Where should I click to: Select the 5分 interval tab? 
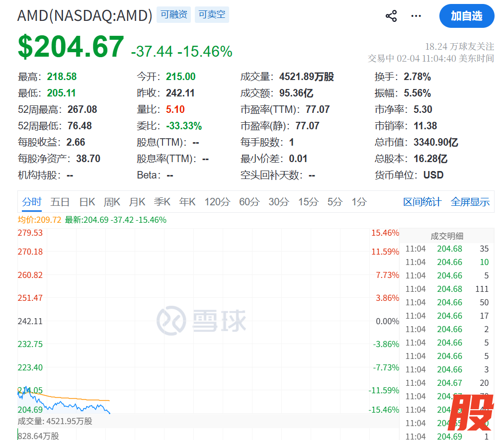pos(335,202)
